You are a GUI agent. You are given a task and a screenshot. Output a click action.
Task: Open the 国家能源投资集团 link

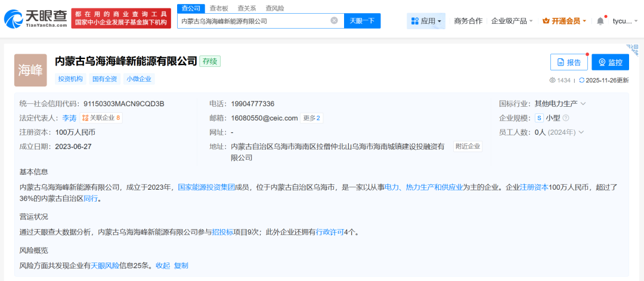pyautogui.click(x=206, y=187)
